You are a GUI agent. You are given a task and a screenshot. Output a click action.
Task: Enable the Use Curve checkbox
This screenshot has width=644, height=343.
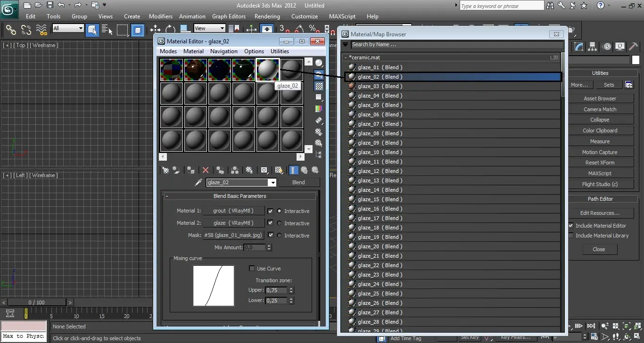(x=252, y=269)
